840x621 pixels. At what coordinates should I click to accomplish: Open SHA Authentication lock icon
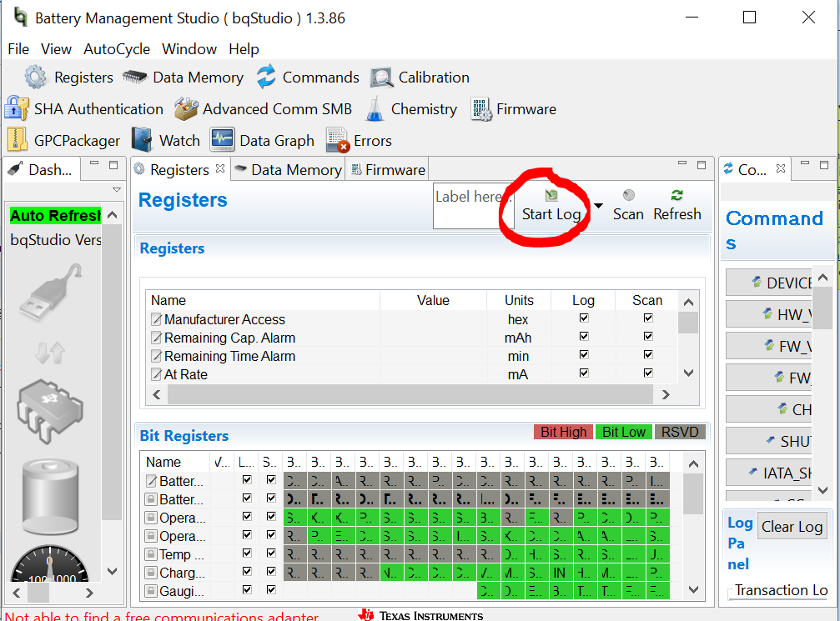click(x=17, y=108)
